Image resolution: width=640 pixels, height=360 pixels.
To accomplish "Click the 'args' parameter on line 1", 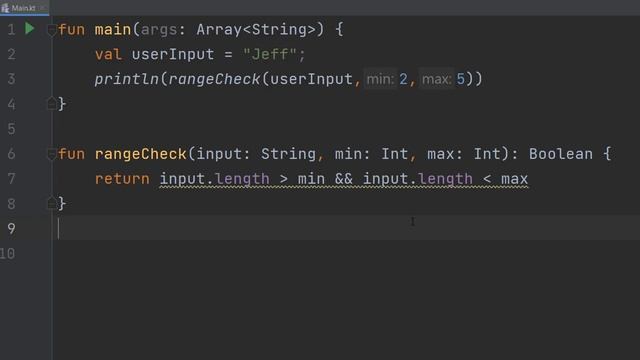I will point(159,30).
